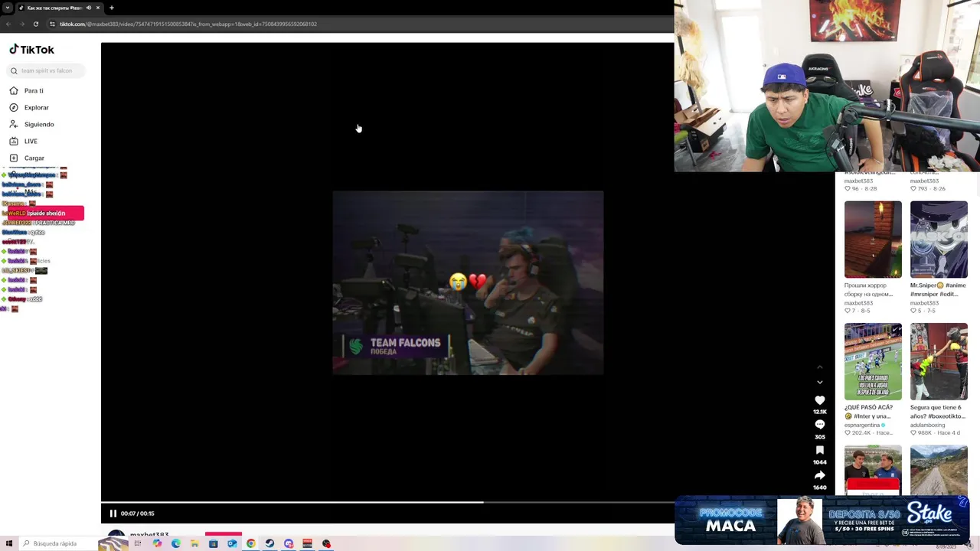Image resolution: width=980 pixels, height=551 pixels.
Task: Share the video with the arrow icon
Action: (x=819, y=475)
